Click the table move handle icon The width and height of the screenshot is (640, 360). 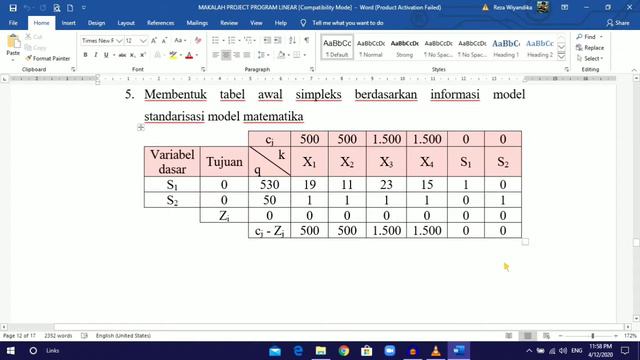[x=141, y=127]
